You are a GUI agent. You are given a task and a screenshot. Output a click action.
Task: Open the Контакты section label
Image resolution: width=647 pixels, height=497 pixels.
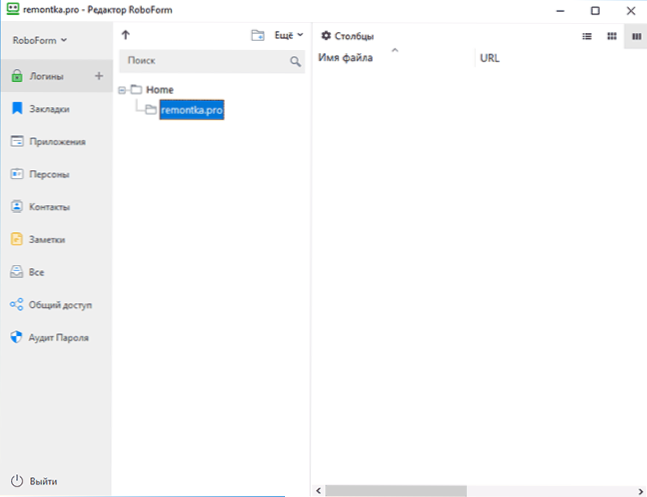coord(49,207)
